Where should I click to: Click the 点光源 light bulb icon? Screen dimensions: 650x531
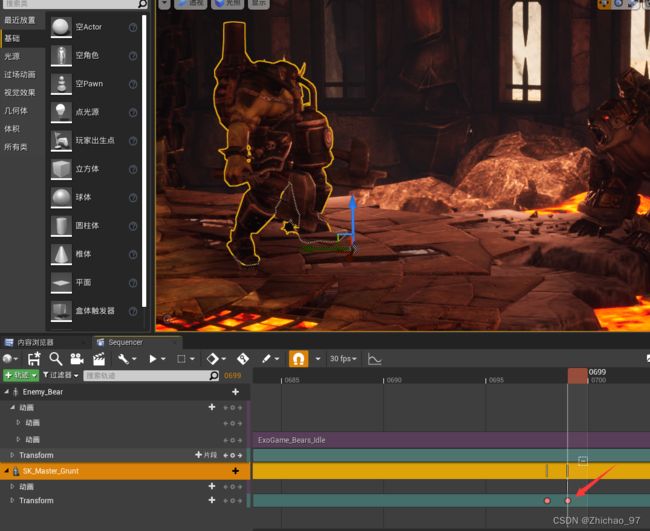61,112
